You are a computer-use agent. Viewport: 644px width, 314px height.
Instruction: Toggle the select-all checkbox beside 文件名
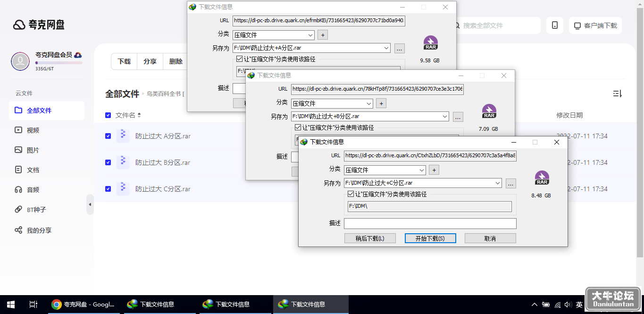pyautogui.click(x=108, y=115)
